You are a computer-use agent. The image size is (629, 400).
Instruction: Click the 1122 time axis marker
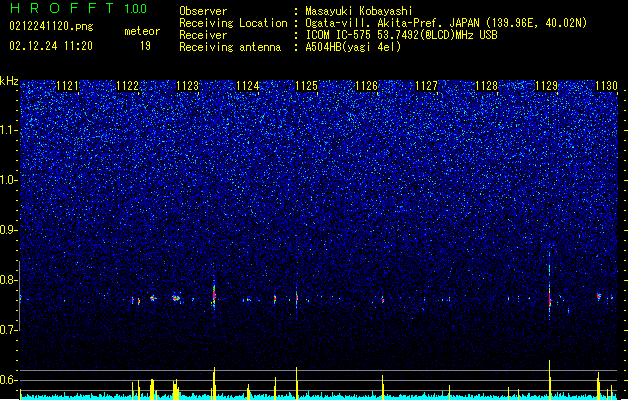(x=127, y=86)
